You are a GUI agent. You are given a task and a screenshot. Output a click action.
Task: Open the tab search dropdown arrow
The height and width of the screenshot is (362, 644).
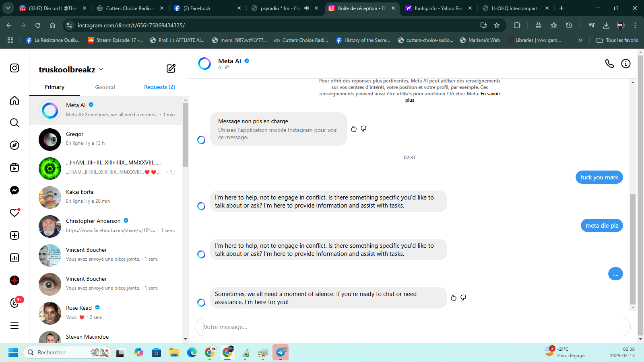tap(8, 8)
